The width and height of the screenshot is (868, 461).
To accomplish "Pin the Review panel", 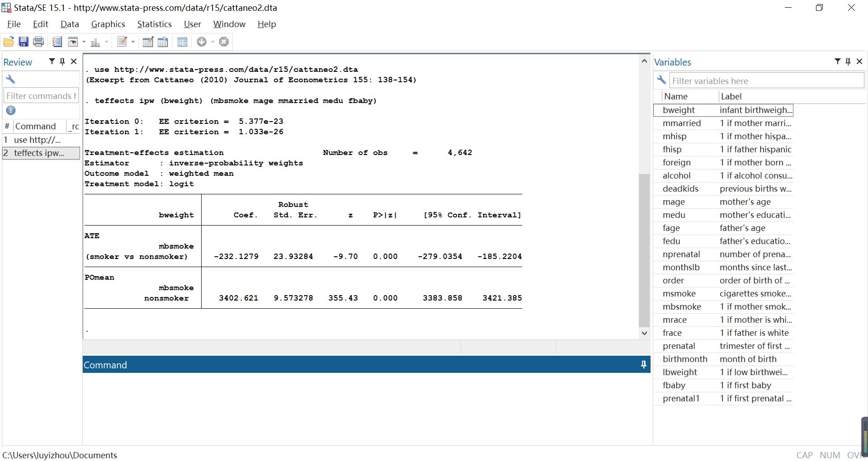I will pos(62,61).
